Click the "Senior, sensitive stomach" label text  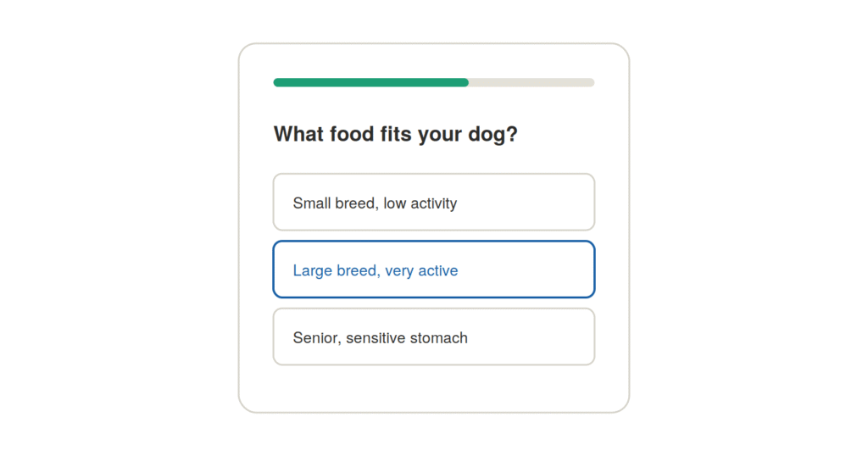[x=380, y=337]
